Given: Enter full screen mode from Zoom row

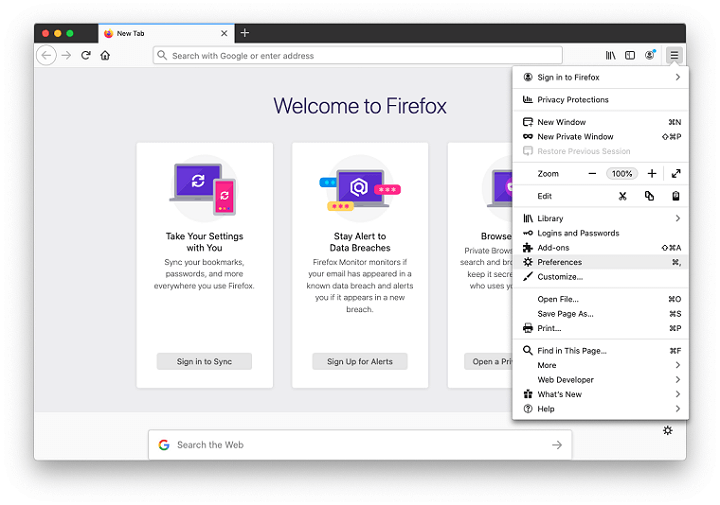Looking at the screenshot, I should click(676, 174).
